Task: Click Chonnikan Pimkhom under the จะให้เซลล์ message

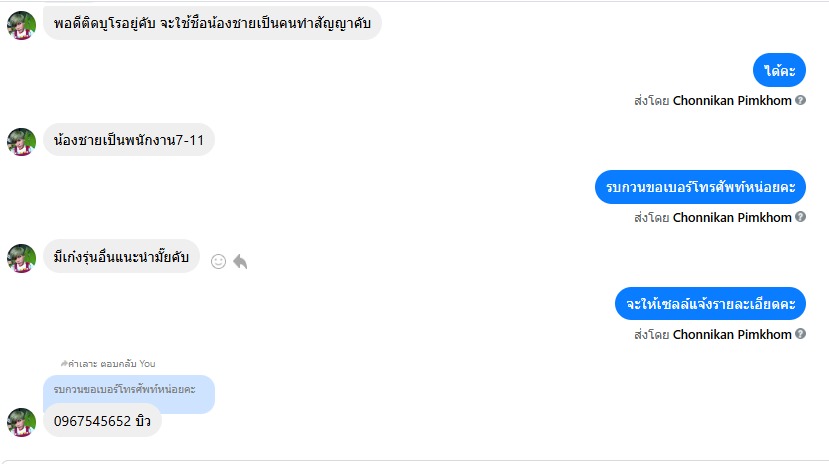Action: (x=732, y=335)
